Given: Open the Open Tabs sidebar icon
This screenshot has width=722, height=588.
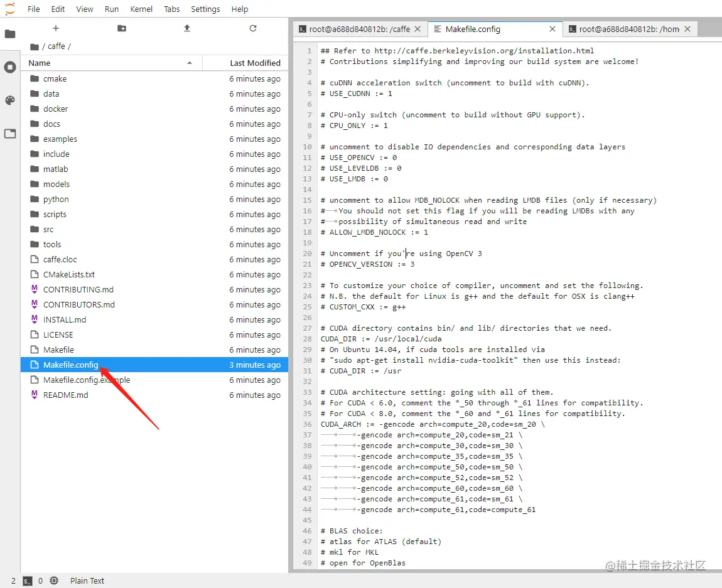Looking at the screenshot, I should coord(10,134).
